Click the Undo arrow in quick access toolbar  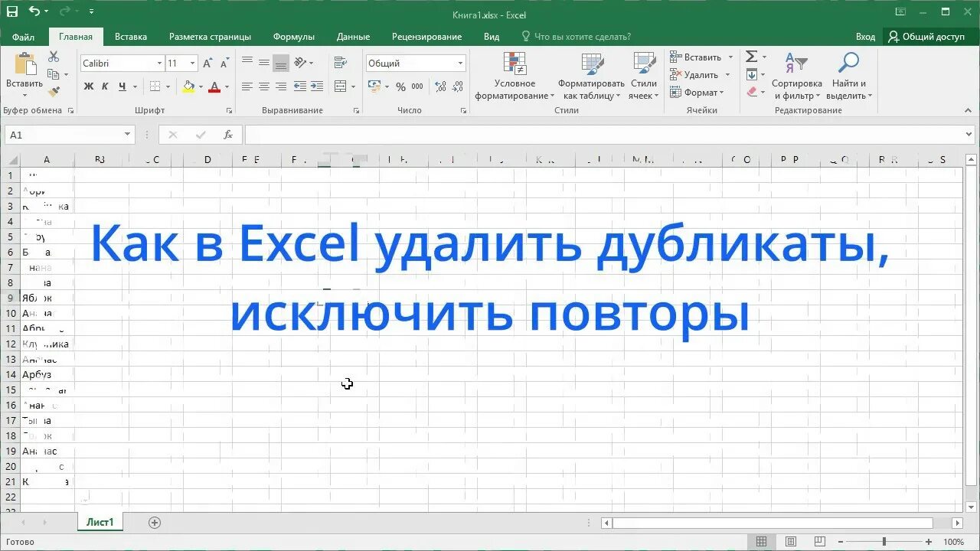coord(34,11)
